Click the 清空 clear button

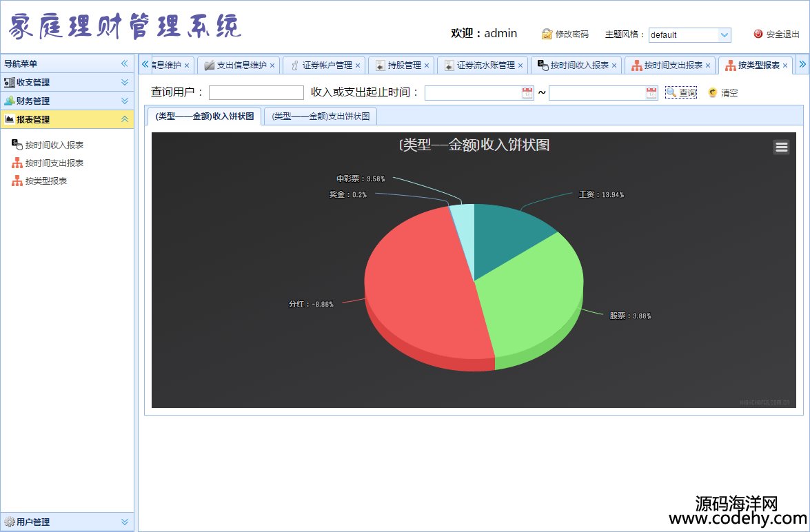click(723, 93)
